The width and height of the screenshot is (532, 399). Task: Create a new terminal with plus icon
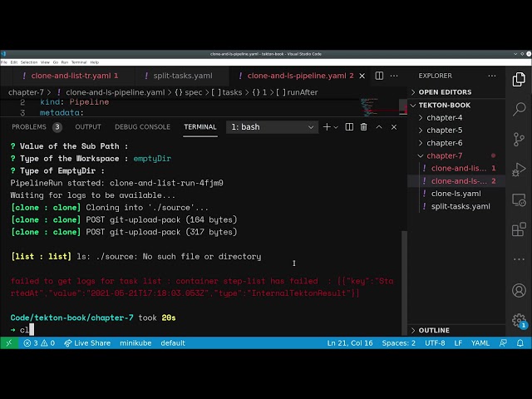pos(327,127)
